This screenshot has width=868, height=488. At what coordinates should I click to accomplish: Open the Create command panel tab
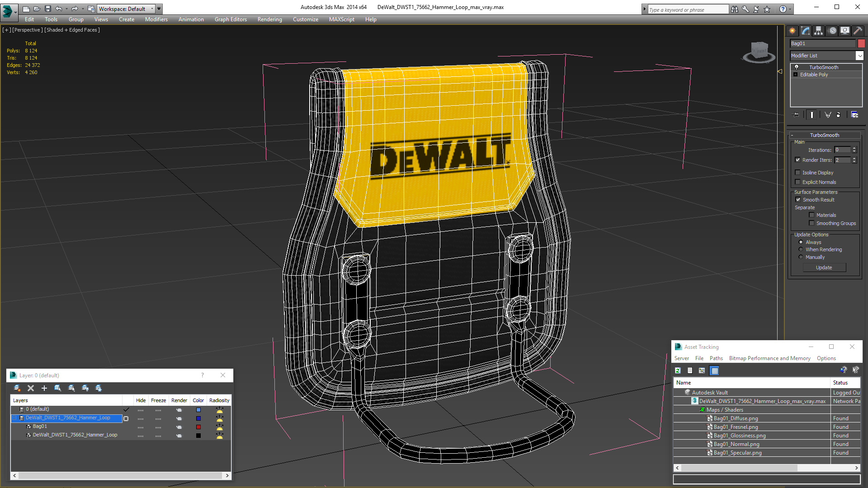point(793,31)
